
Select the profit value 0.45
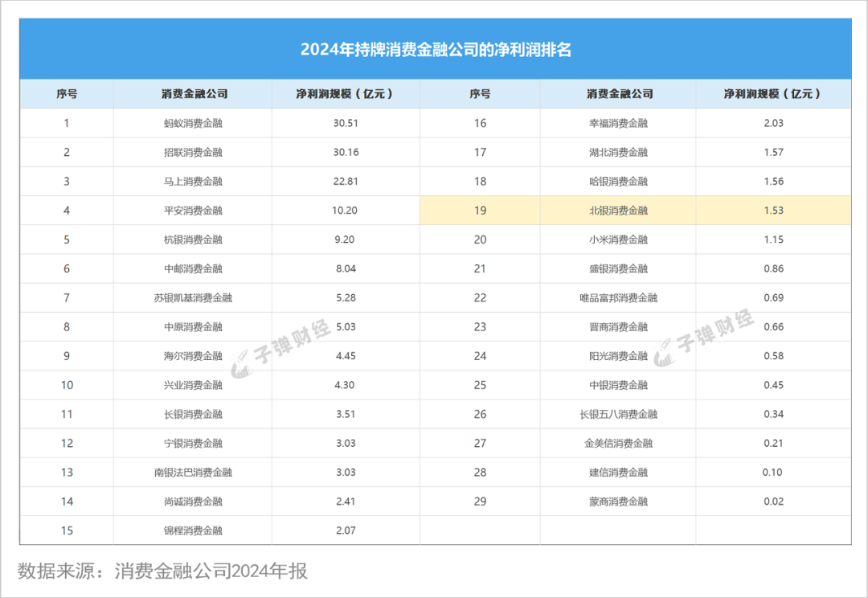[773, 385]
